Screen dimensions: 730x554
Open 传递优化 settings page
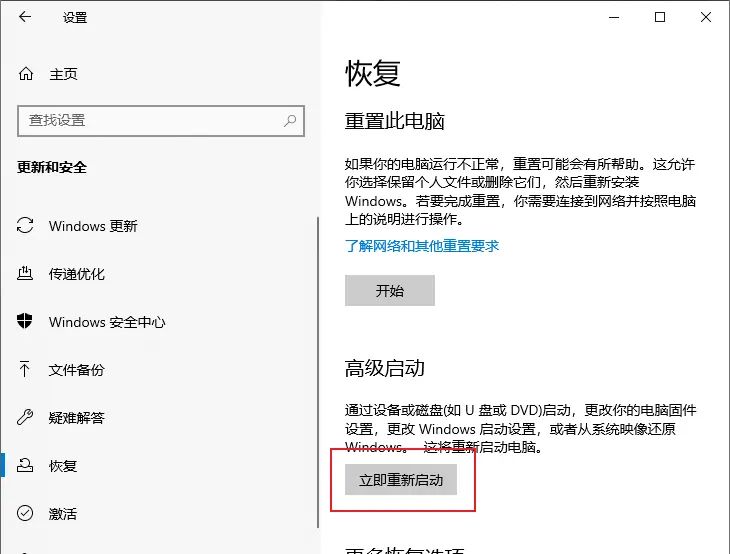click(77, 274)
